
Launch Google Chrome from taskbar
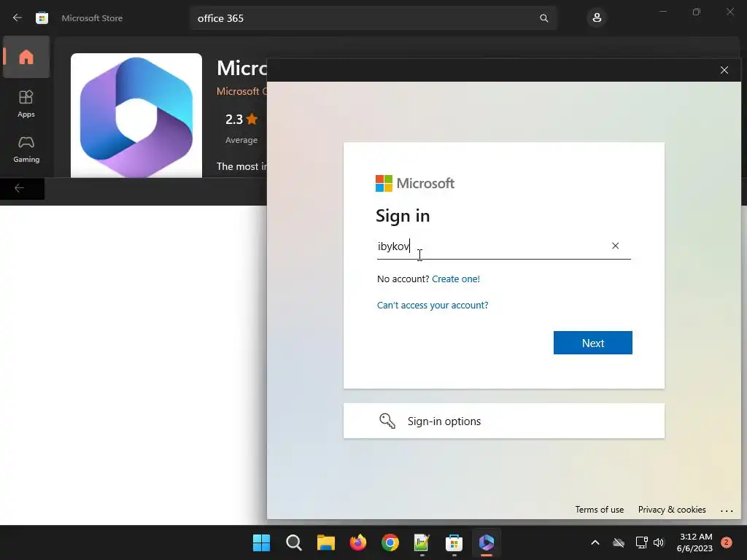(390, 542)
